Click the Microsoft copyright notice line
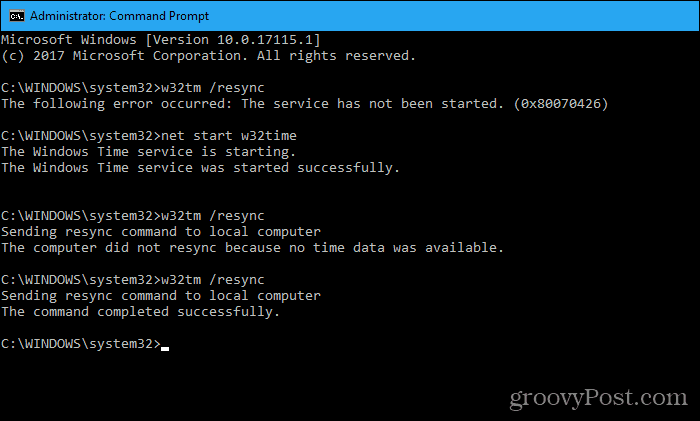The height and width of the screenshot is (421, 700). (208, 56)
